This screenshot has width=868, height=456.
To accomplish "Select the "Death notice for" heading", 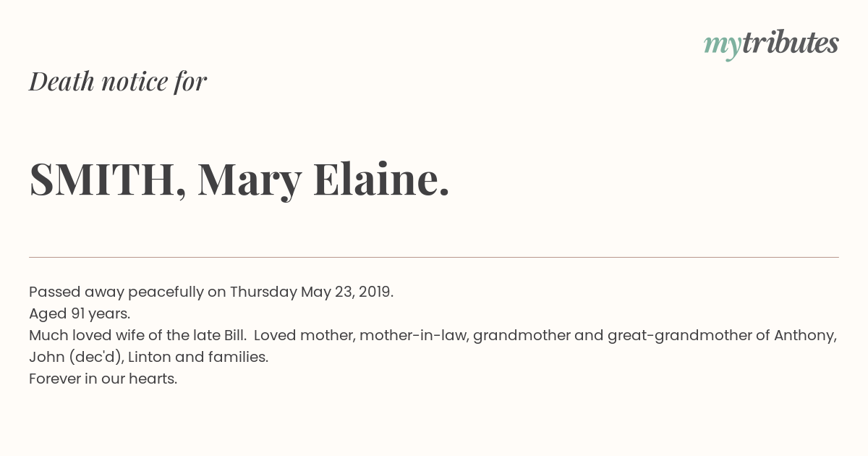I will click(x=118, y=81).
